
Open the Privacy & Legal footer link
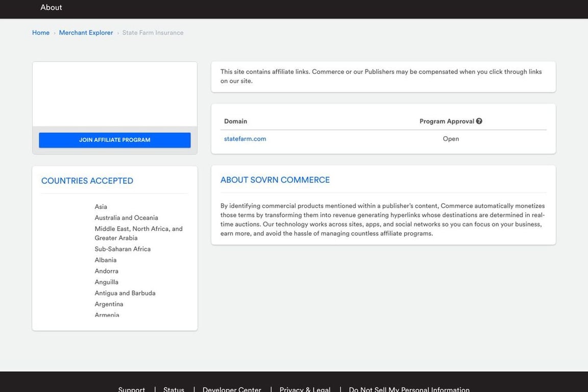point(305,389)
